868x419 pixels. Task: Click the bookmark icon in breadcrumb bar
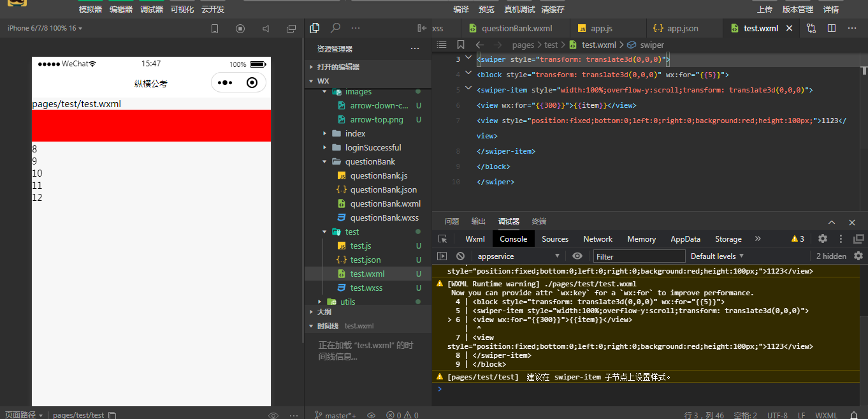(461, 45)
